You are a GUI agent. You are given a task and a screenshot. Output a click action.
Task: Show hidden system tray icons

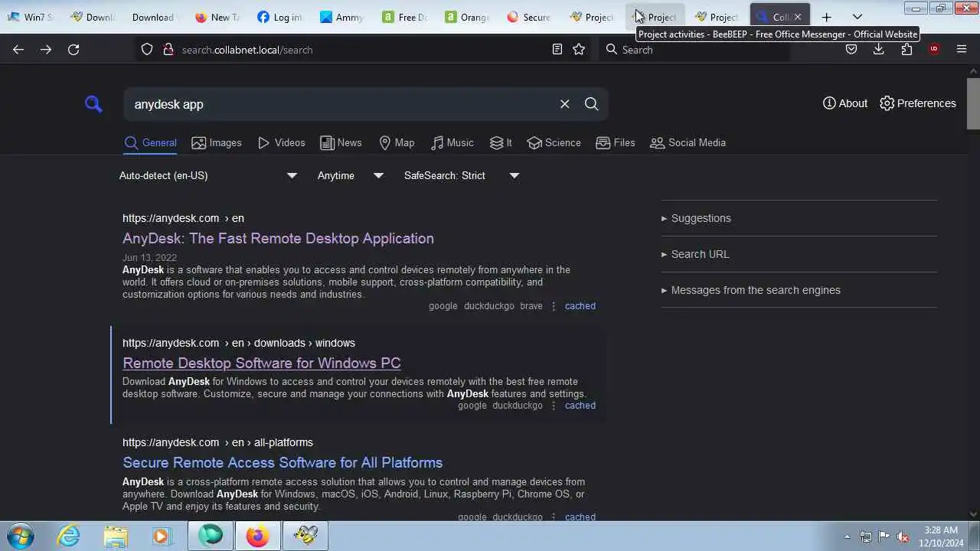tap(847, 536)
